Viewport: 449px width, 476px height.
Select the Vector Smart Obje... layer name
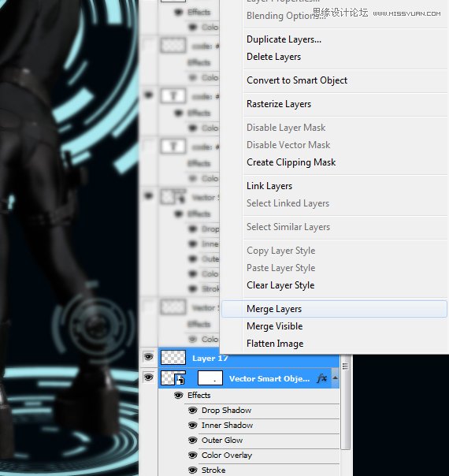coord(269,378)
